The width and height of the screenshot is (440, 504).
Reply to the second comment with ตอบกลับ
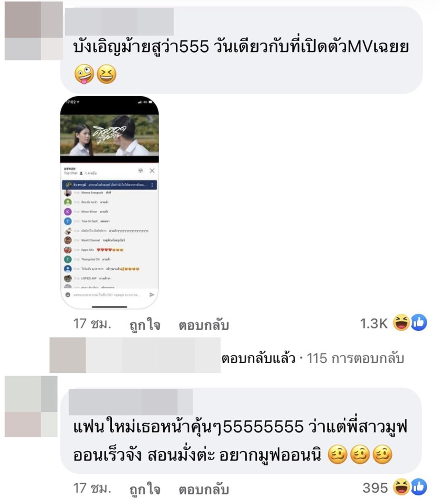pyautogui.click(x=204, y=489)
